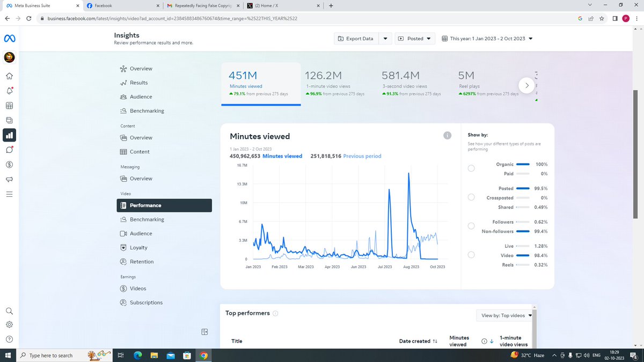Click info icon beside Top performers
The width and height of the screenshot is (644, 362).
[x=275, y=313]
